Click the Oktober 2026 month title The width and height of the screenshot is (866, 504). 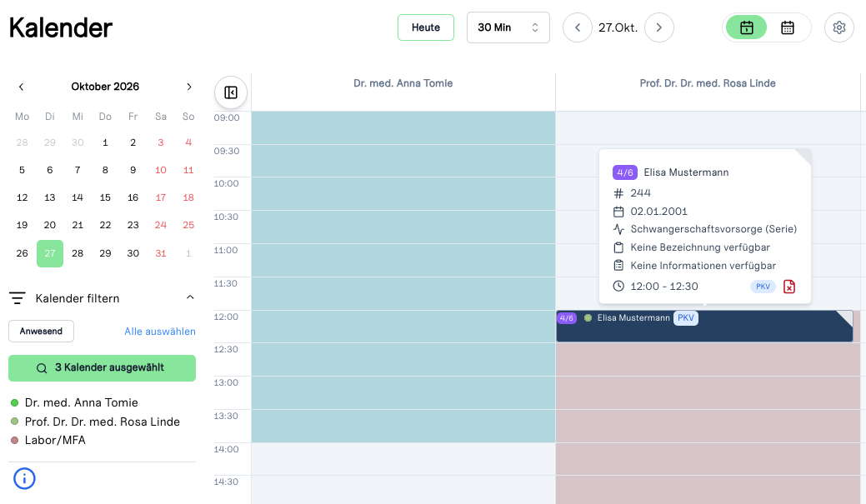click(x=105, y=87)
